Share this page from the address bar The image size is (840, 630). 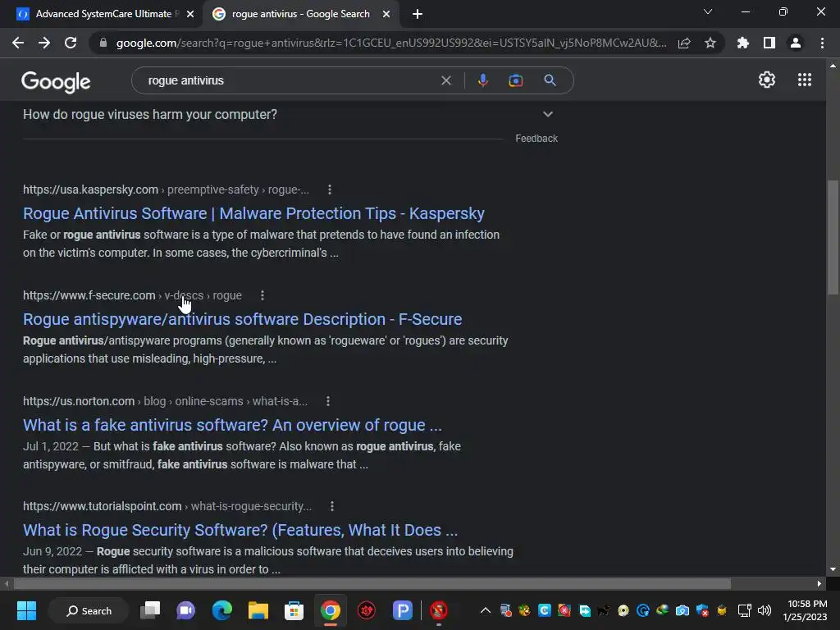point(684,43)
